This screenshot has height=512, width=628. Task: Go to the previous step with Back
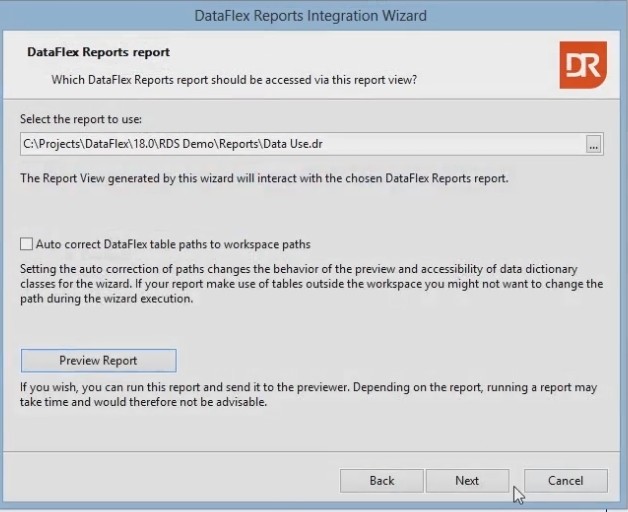(381, 480)
